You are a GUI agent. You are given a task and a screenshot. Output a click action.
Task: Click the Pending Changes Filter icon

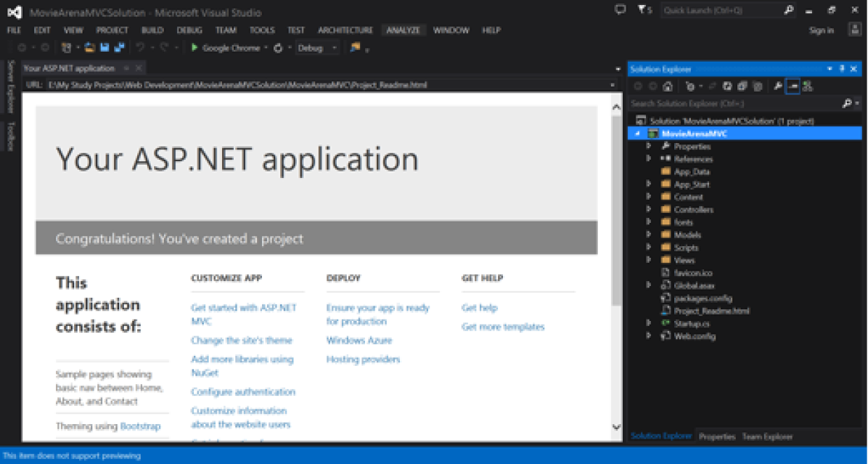point(689,86)
